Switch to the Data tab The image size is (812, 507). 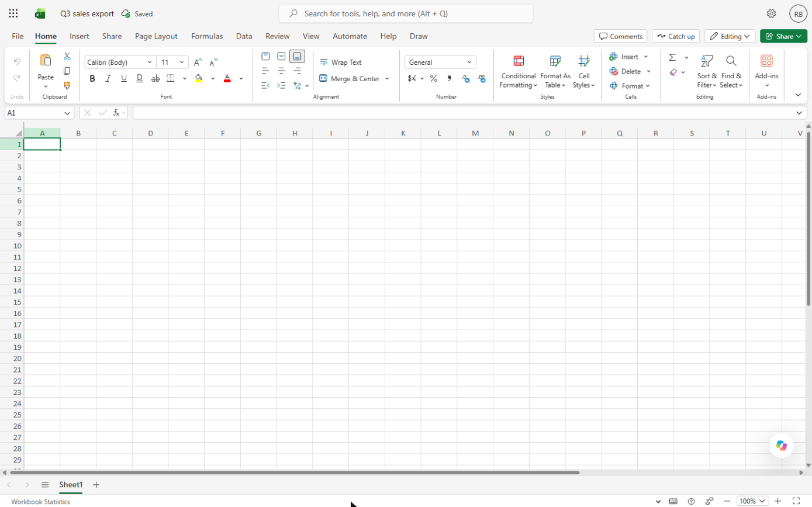point(244,36)
